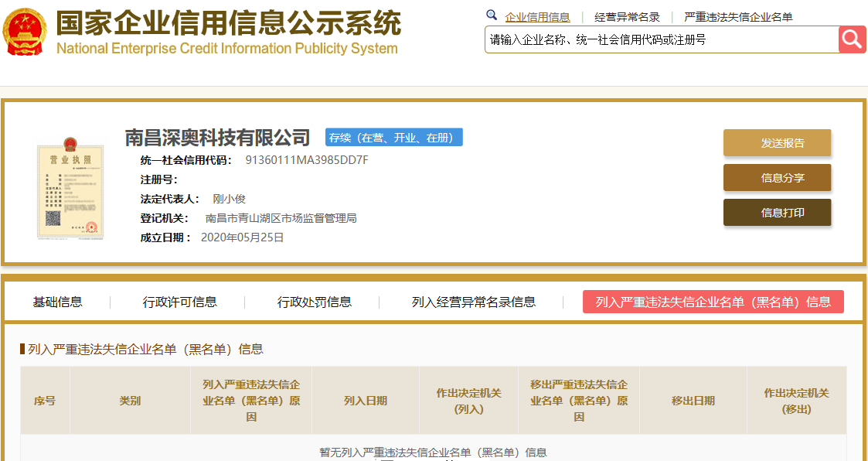868x461 pixels.
Task: Click the 统一社会信用代码 label
Action: click(186, 161)
